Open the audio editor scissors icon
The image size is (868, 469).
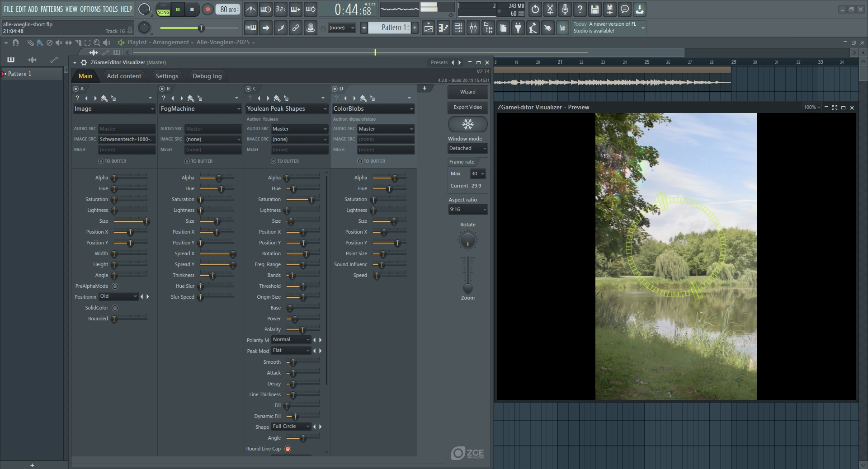click(x=550, y=9)
